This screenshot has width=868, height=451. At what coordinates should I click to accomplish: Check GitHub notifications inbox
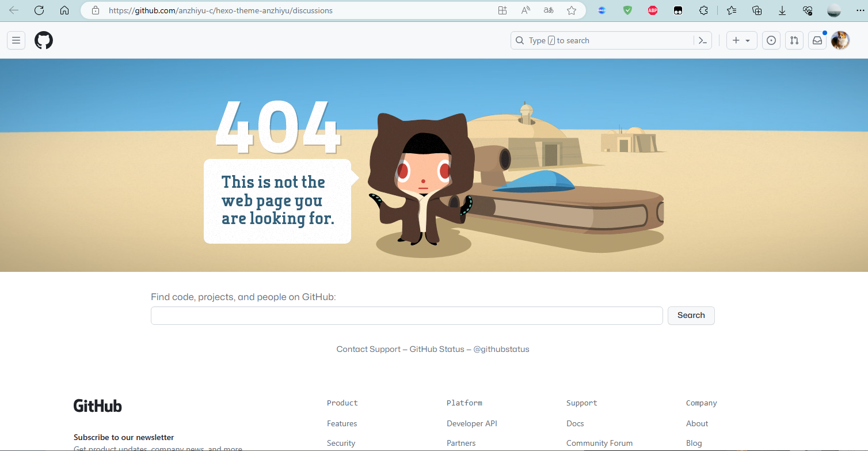coord(817,40)
